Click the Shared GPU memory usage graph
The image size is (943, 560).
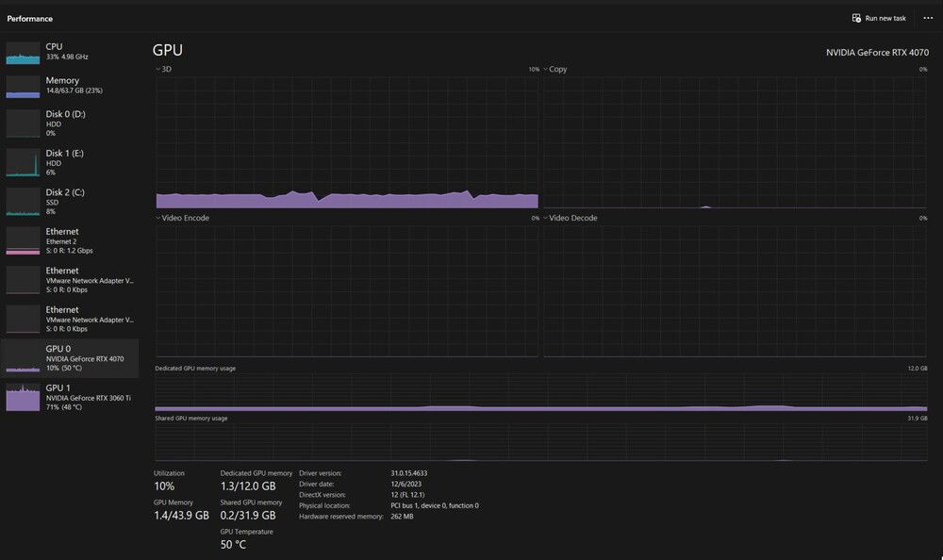point(540,441)
